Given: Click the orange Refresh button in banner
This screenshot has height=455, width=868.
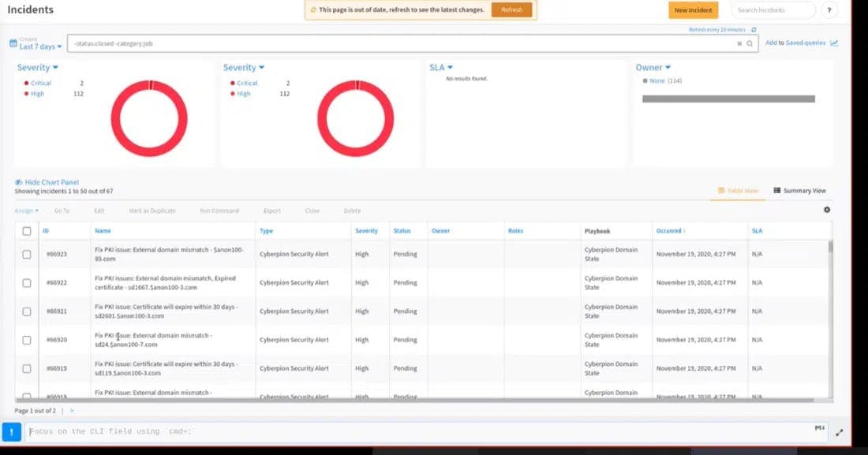Looking at the screenshot, I should pyautogui.click(x=511, y=10).
